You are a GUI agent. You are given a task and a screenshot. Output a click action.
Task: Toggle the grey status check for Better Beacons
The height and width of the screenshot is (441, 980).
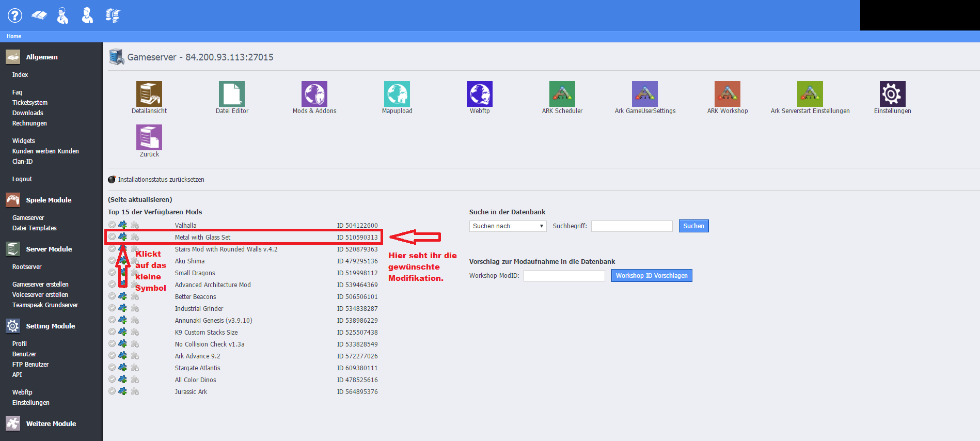(x=112, y=296)
